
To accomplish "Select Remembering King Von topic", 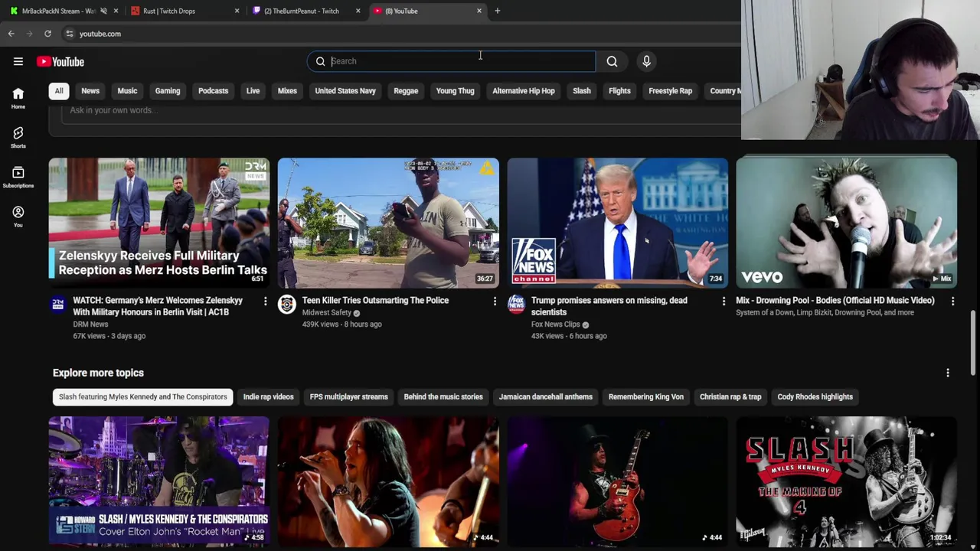I will (x=646, y=397).
